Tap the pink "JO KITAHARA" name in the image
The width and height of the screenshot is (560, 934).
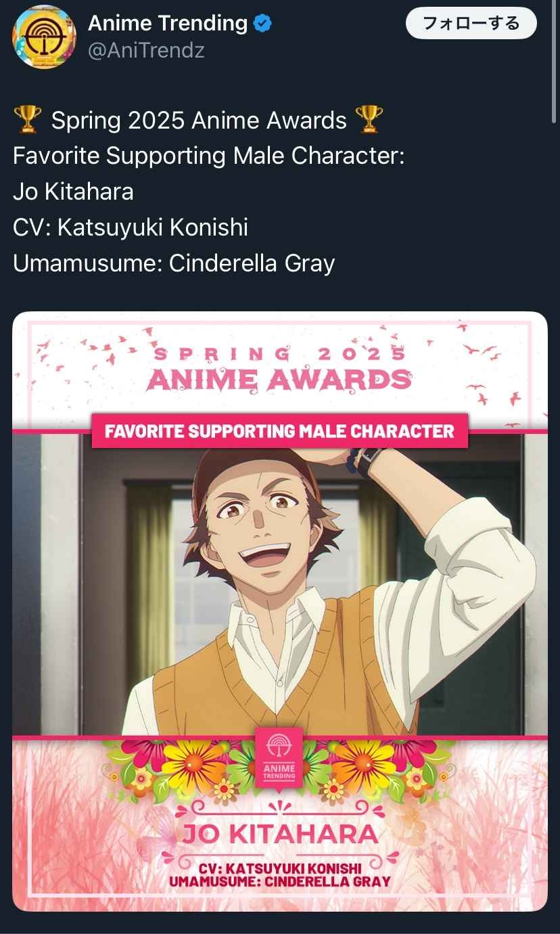coord(279,834)
